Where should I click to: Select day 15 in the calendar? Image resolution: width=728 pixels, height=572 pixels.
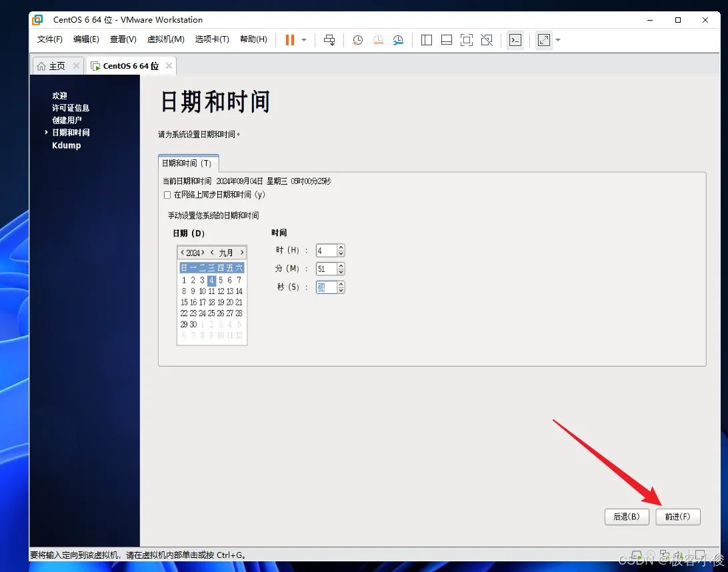(184, 302)
